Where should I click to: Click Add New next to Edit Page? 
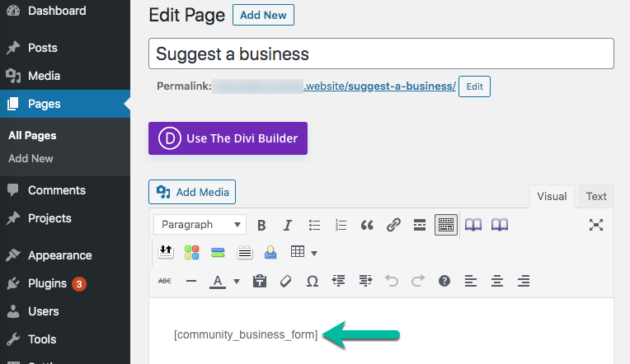click(263, 15)
